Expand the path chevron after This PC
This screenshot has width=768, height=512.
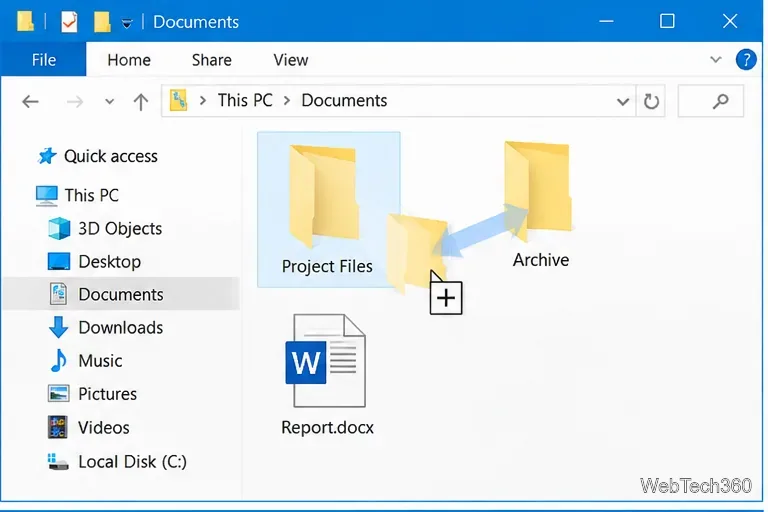pos(287,101)
